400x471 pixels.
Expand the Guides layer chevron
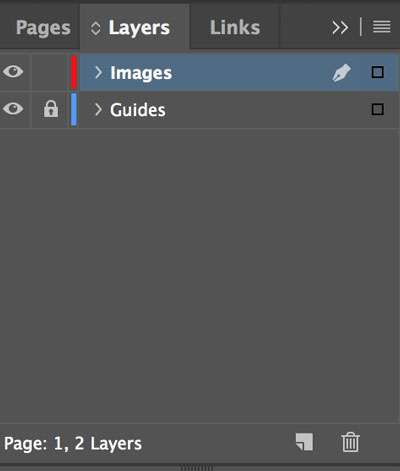(x=98, y=109)
